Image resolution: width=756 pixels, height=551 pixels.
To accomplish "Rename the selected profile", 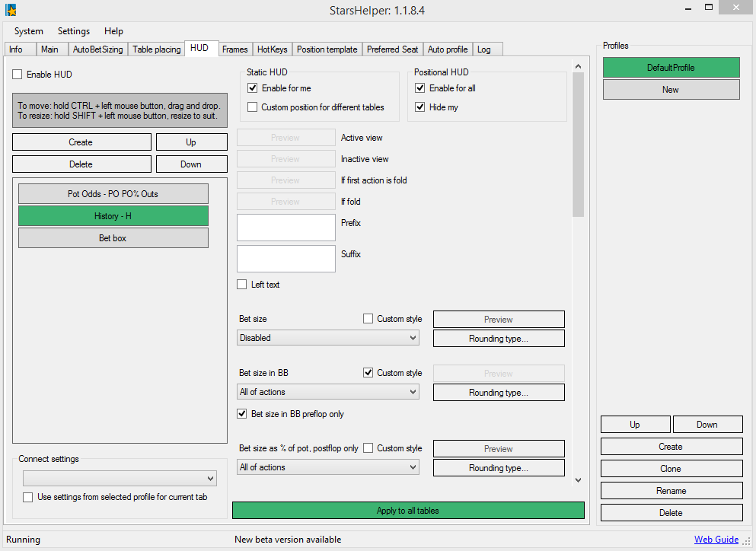I will [x=671, y=491].
